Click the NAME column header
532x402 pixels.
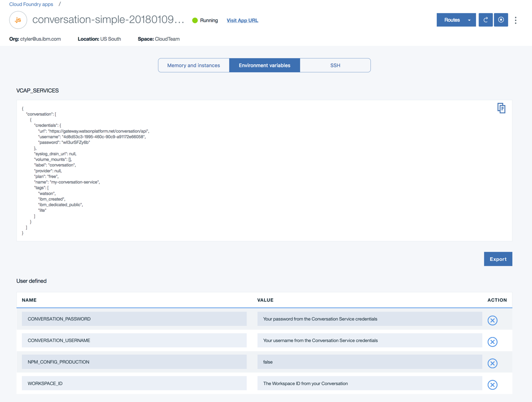tap(29, 300)
